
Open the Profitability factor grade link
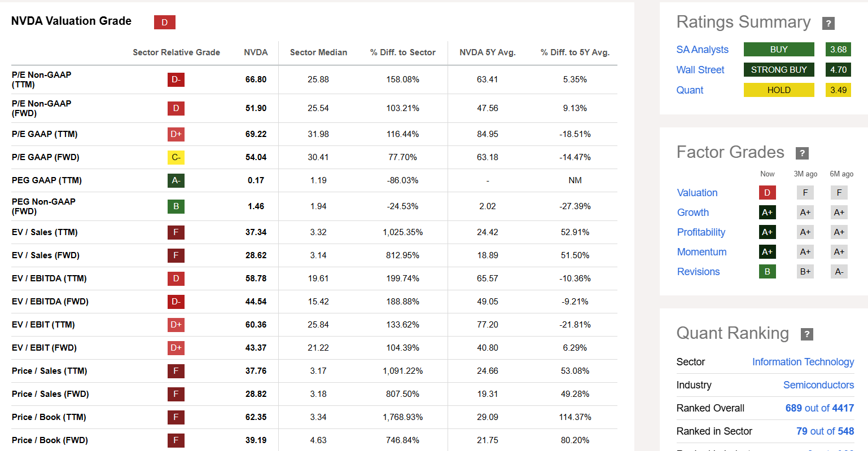click(x=701, y=232)
